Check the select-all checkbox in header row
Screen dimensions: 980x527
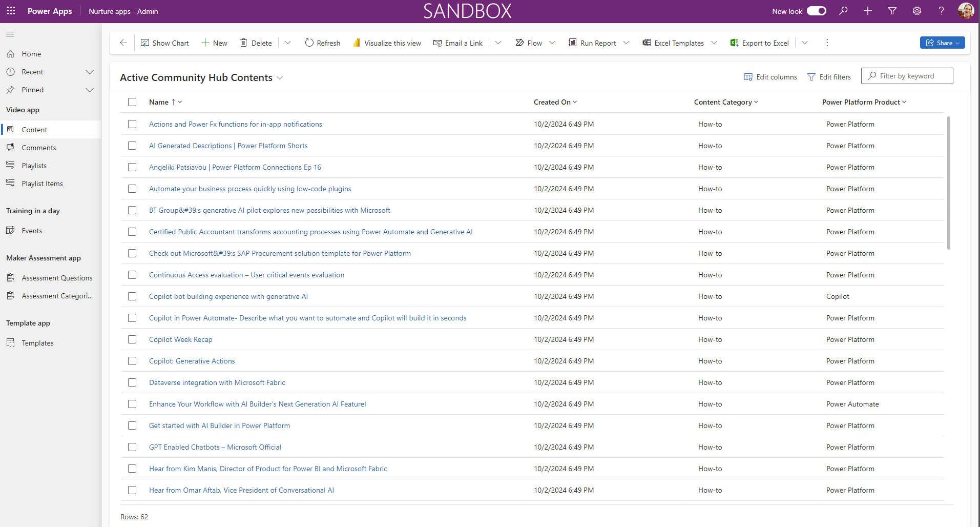pos(132,102)
